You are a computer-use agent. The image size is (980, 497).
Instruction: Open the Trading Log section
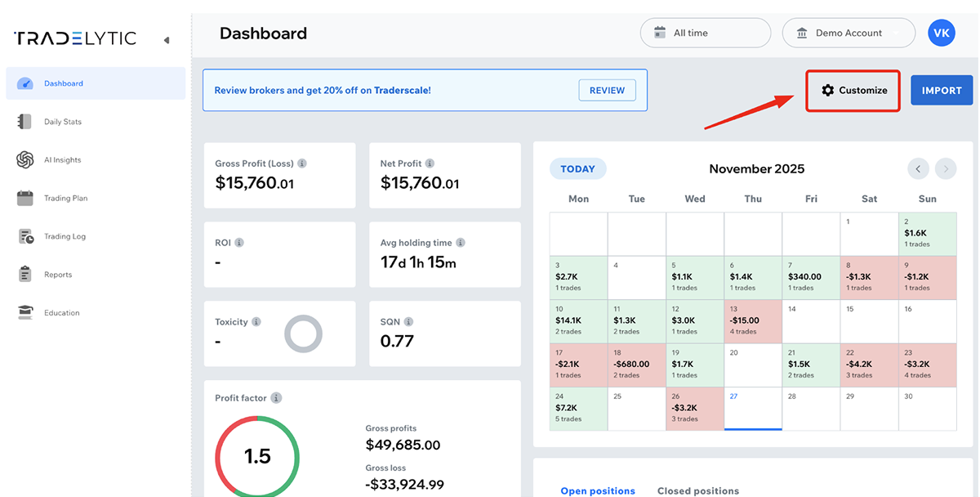(25, 235)
